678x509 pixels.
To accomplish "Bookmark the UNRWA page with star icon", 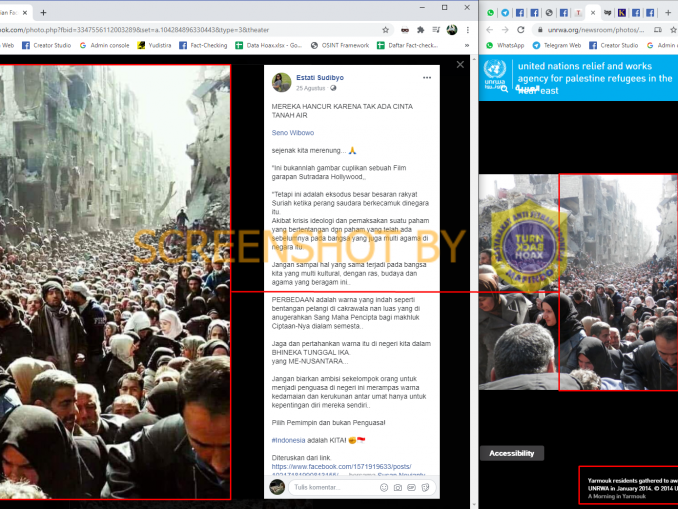I will pyautogui.click(x=674, y=30).
